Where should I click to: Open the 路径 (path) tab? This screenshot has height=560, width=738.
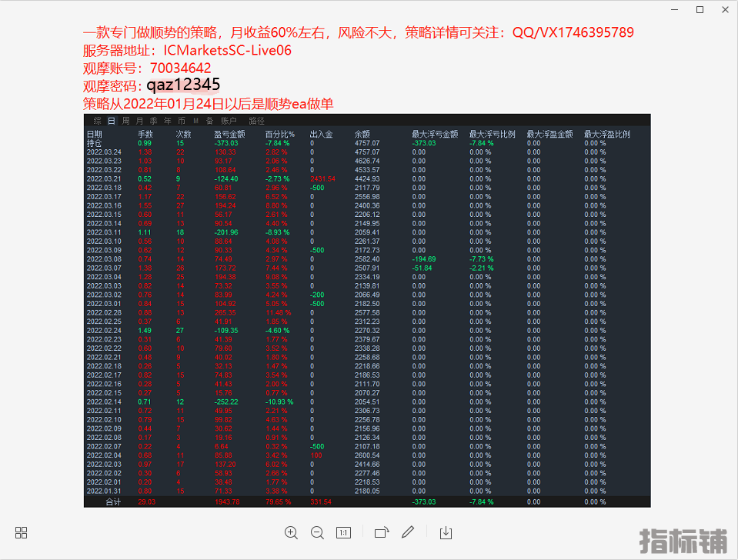pyautogui.click(x=256, y=121)
